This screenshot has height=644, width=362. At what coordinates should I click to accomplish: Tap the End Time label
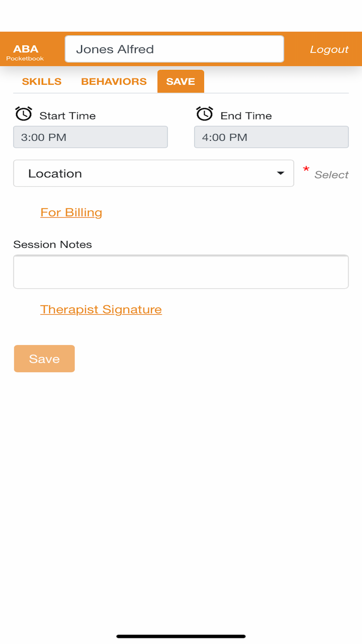point(246,116)
